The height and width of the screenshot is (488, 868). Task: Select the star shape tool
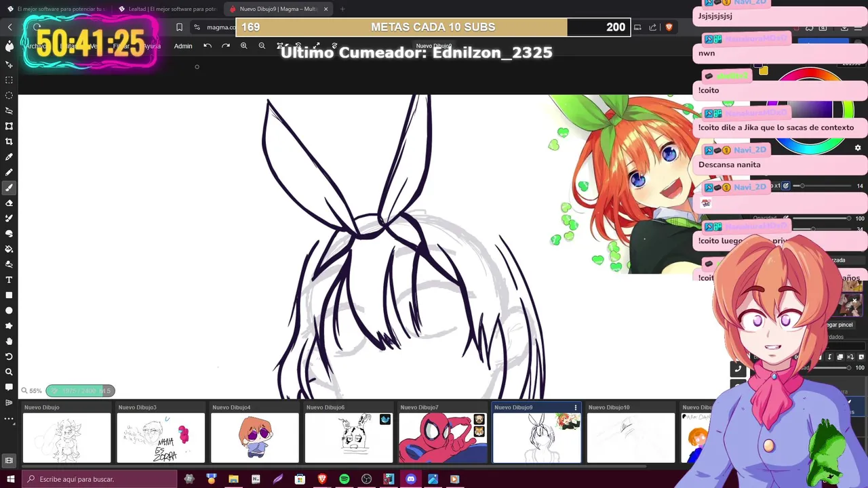[x=9, y=325]
